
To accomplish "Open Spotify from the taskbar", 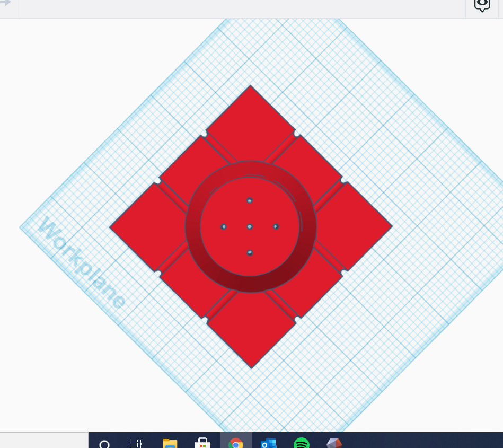I will pos(302,443).
